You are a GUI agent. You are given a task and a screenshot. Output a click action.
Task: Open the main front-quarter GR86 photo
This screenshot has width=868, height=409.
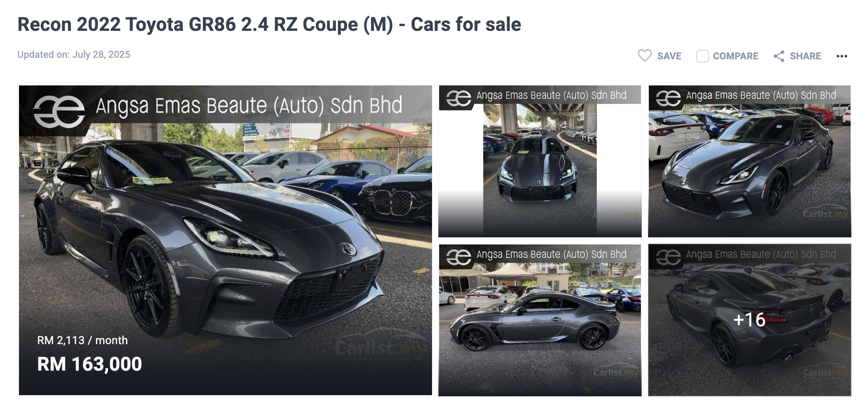(x=226, y=240)
